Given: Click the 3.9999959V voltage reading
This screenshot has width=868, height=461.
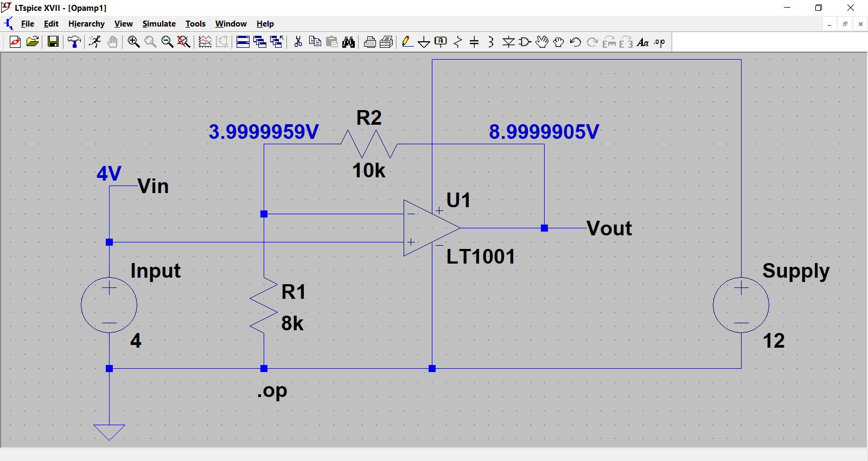Looking at the screenshot, I should (x=264, y=132).
